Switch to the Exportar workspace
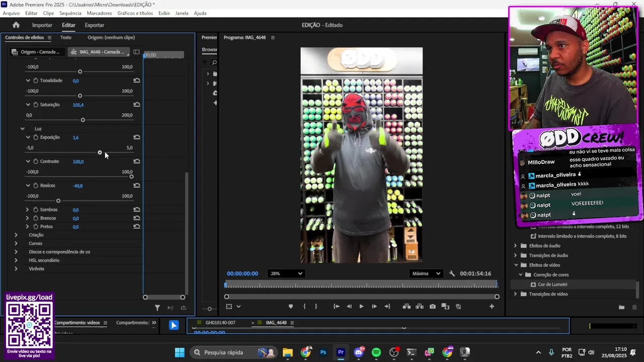Screen dimensions: 644x362 [x=95, y=25]
